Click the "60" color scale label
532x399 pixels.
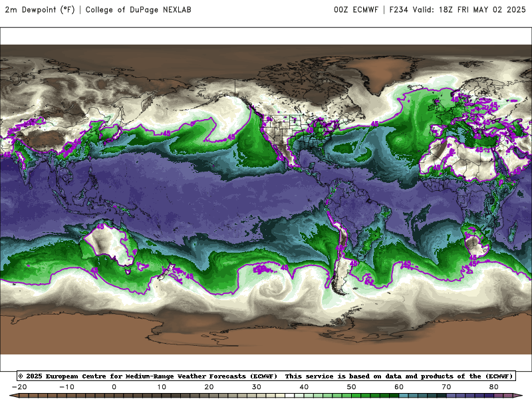point(399,387)
